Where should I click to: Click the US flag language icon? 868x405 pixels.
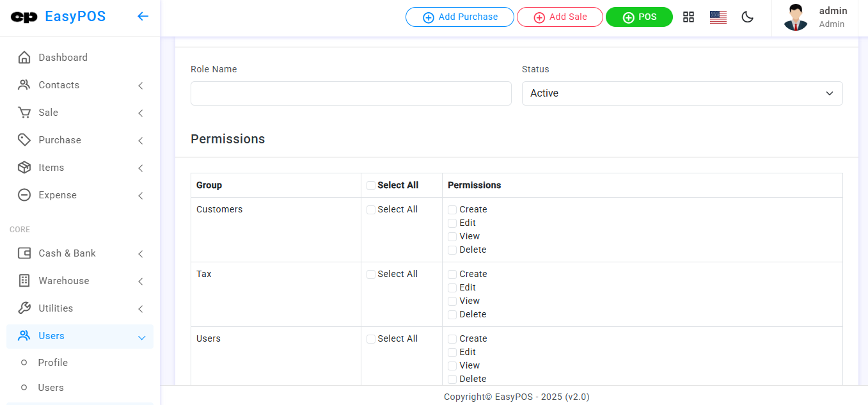718,17
